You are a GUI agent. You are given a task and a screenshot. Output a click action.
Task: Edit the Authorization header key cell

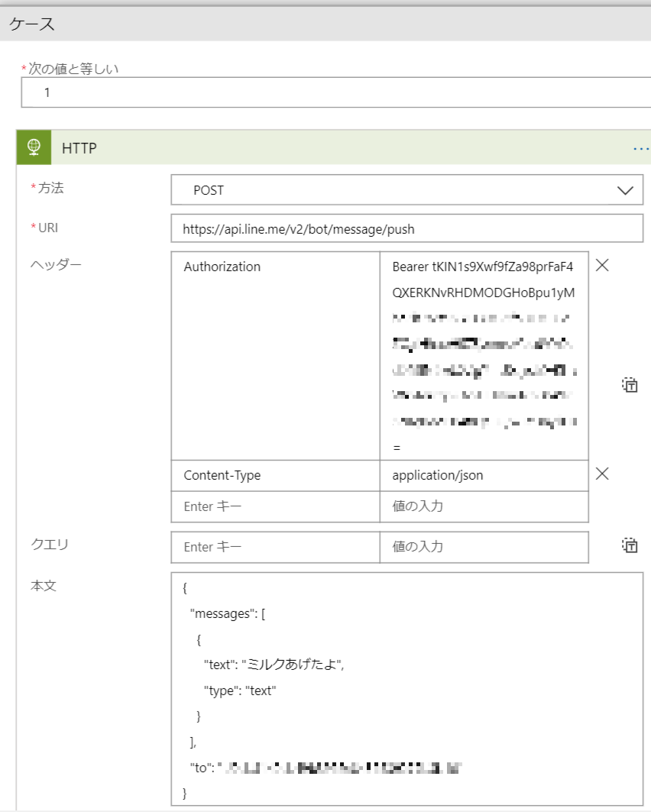pos(275,355)
